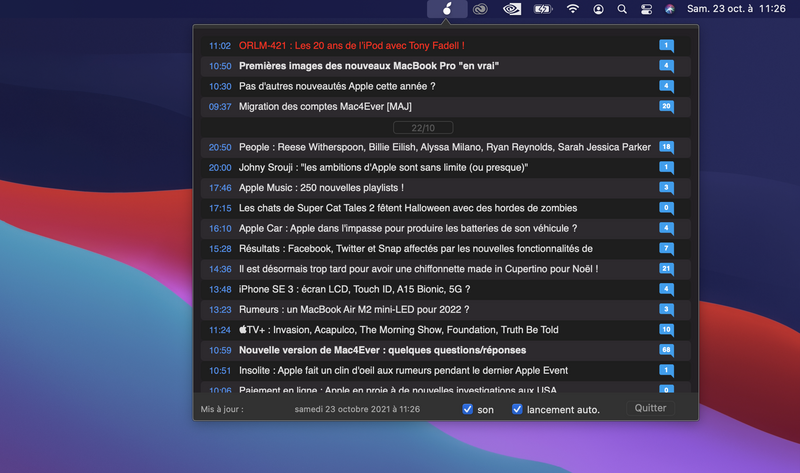Open comments bubble for Apple Music playlists article
The width and height of the screenshot is (800, 473).
click(x=666, y=188)
